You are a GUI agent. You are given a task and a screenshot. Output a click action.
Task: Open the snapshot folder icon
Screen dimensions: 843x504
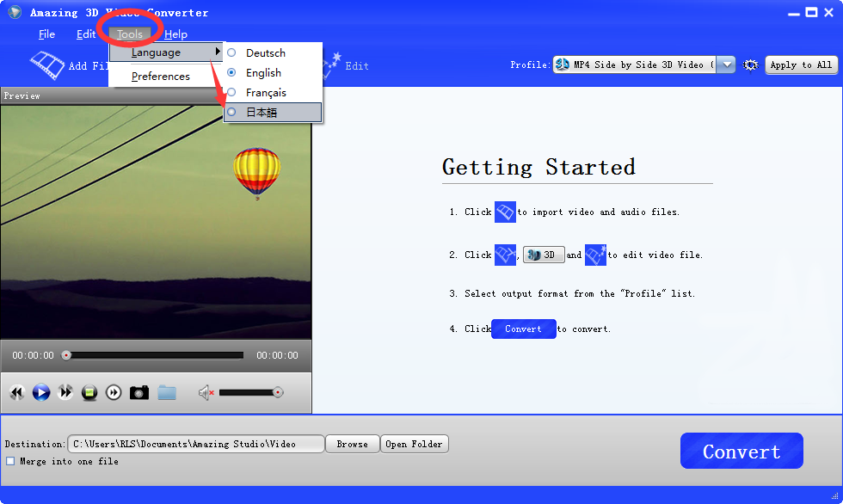click(x=167, y=393)
